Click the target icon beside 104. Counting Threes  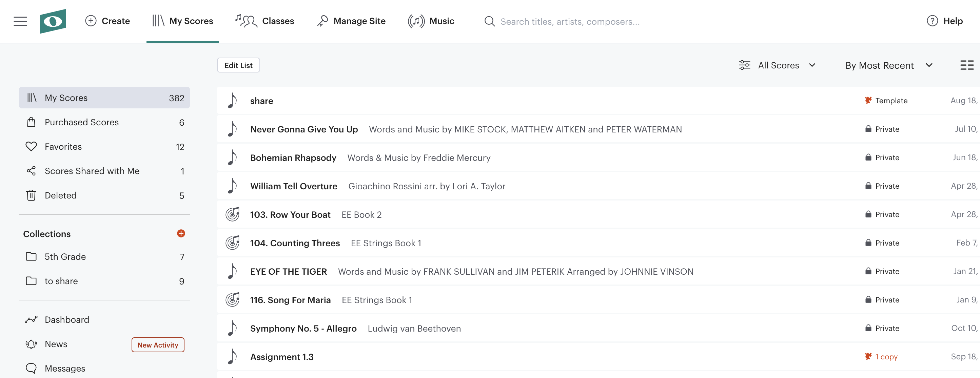[232, 243]
